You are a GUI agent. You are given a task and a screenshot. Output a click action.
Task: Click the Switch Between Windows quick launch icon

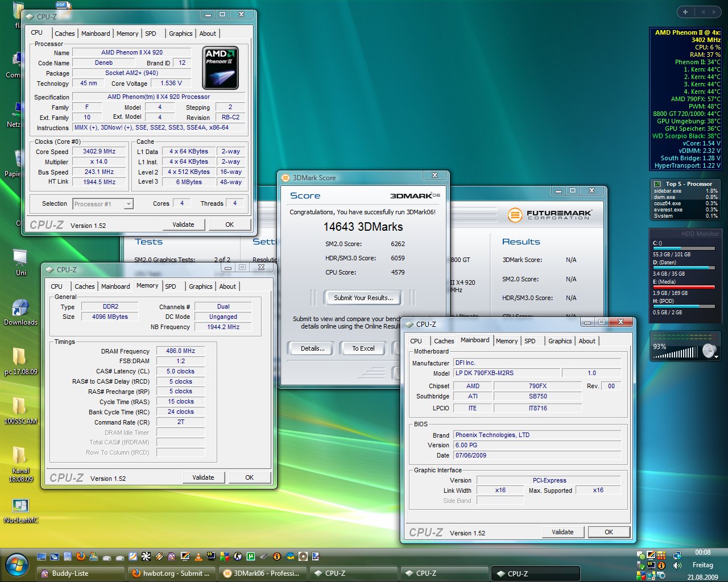click(x=55, y=556)
